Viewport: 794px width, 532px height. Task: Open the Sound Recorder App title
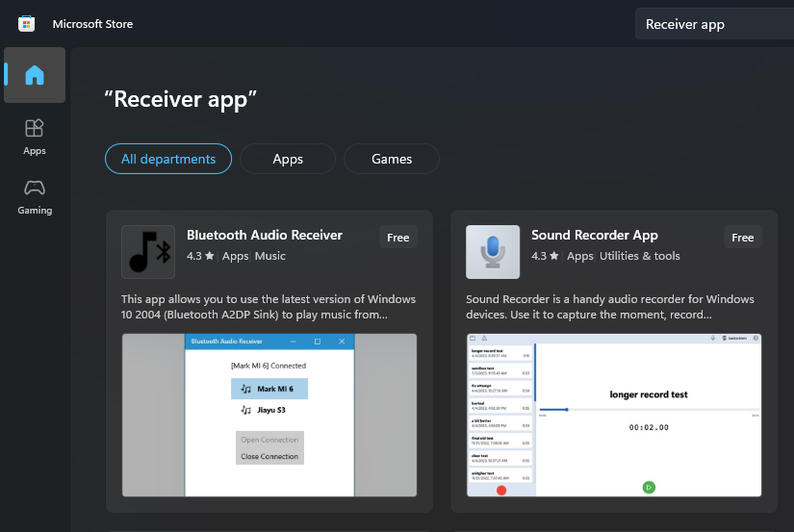click(595, 235)
